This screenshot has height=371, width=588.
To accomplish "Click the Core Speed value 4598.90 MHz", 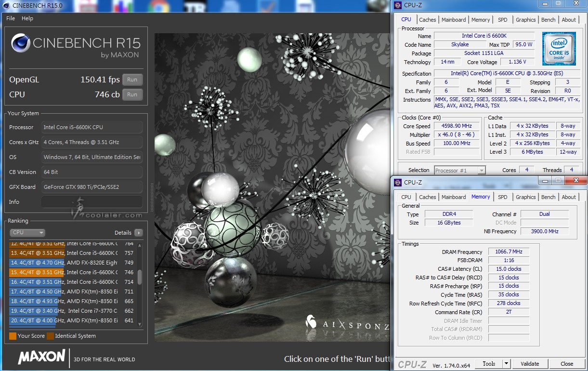I will [457, 126].
